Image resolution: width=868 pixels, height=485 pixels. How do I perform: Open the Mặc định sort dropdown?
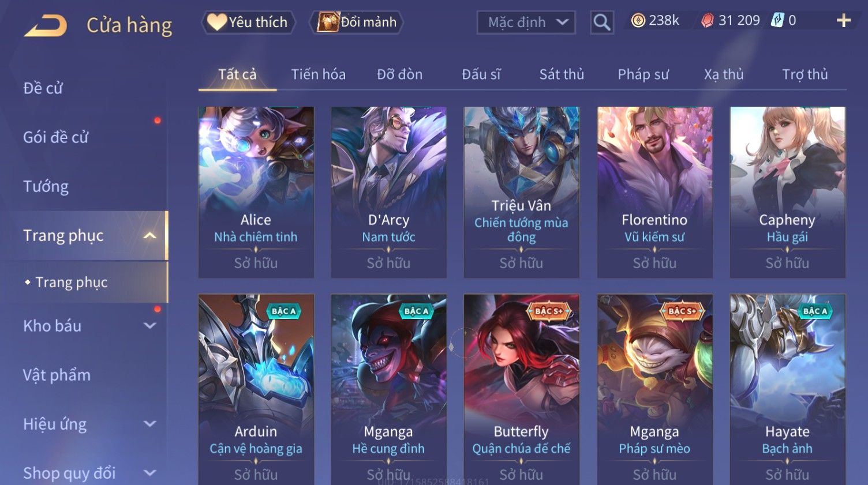click(x=526, y=22)
